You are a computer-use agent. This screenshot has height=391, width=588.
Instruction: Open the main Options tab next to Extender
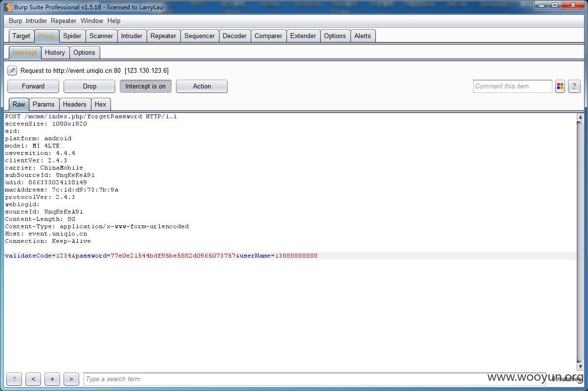pos(335,36)
